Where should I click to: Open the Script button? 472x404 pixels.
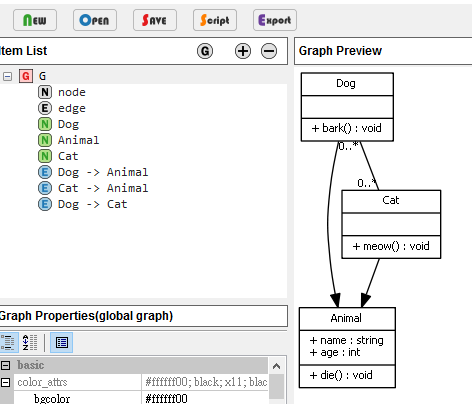pos(215,20)
